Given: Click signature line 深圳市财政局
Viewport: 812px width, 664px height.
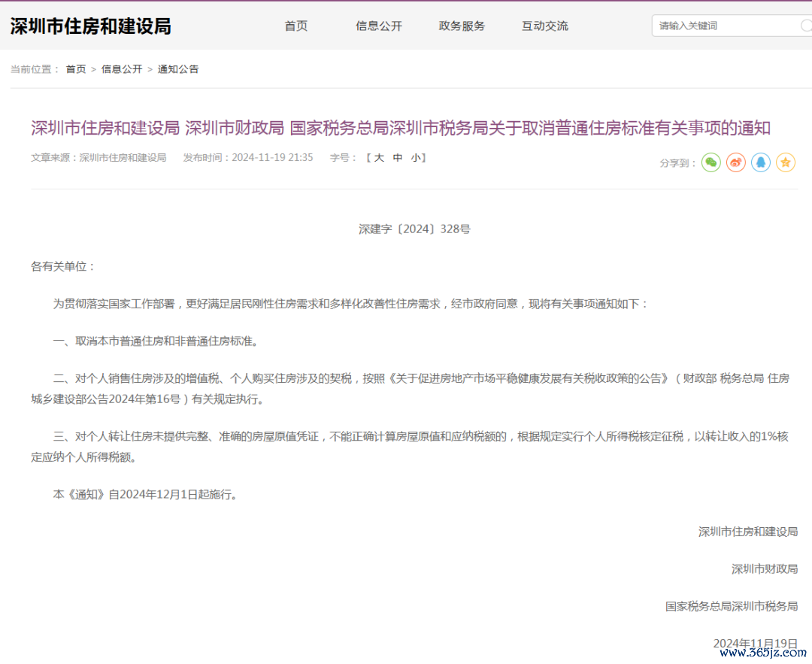Looking at the screenshot, I should tap(765, 569).
